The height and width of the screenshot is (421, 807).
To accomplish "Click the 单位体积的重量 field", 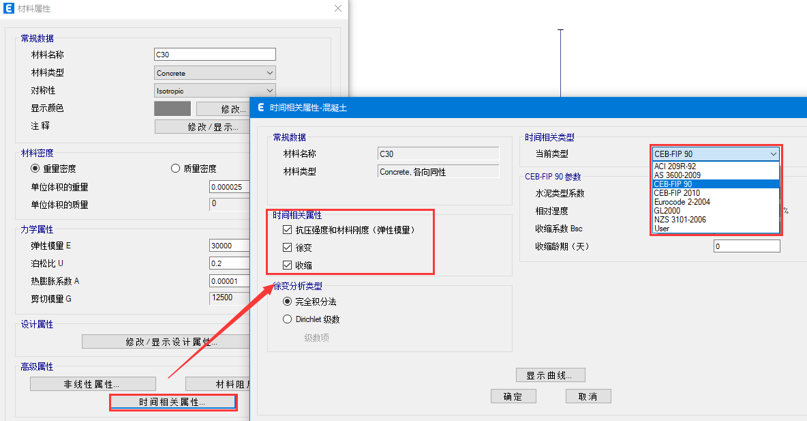I will (230, 187).
